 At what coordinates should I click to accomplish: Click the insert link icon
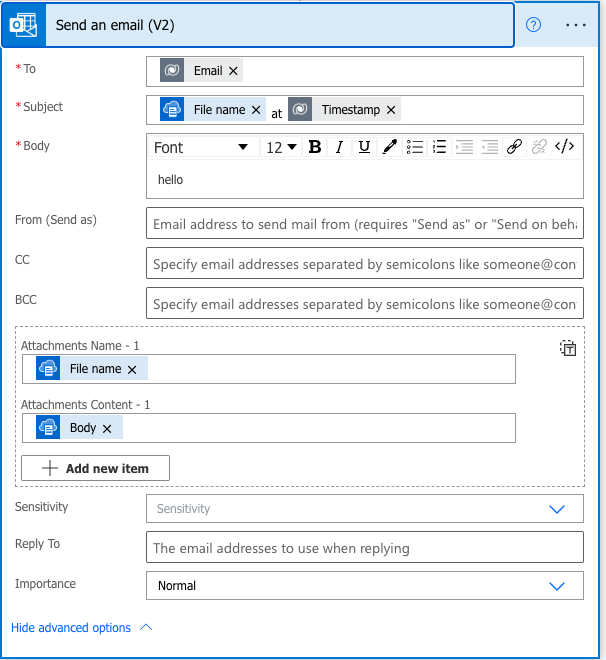514,147
